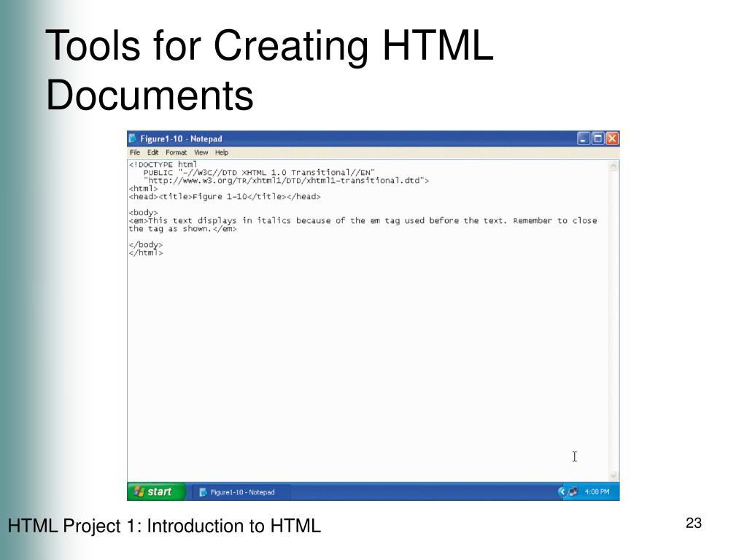Click the <title>Figure 1-10</title> line
The width and height of the screenshot is (747, 560).
(225, 197)
